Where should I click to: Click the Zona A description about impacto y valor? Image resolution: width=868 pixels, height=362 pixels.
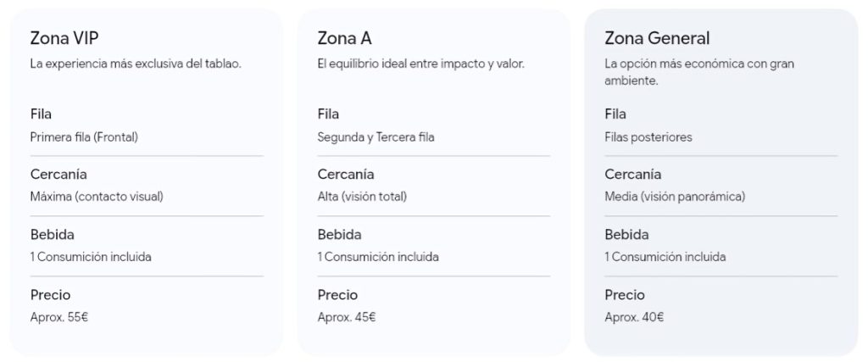[420, 64]
